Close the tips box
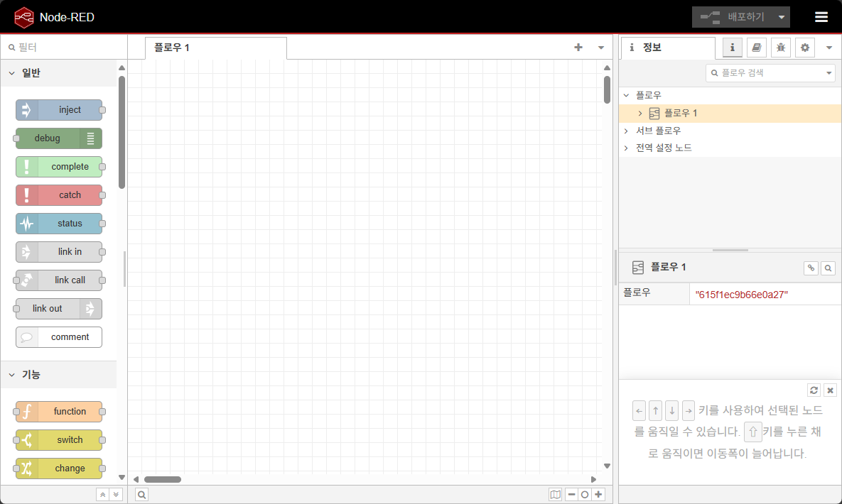Screen dimensions: 842x504 (x=830, y=390)
